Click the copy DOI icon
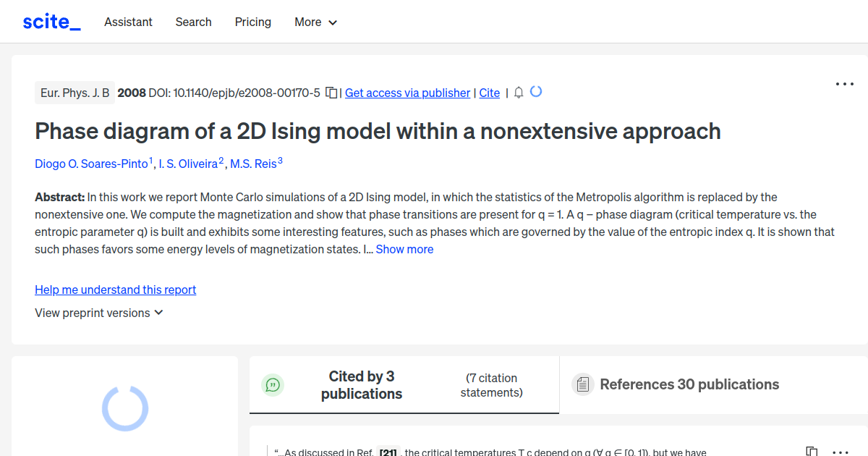 [x=331, y=93]
